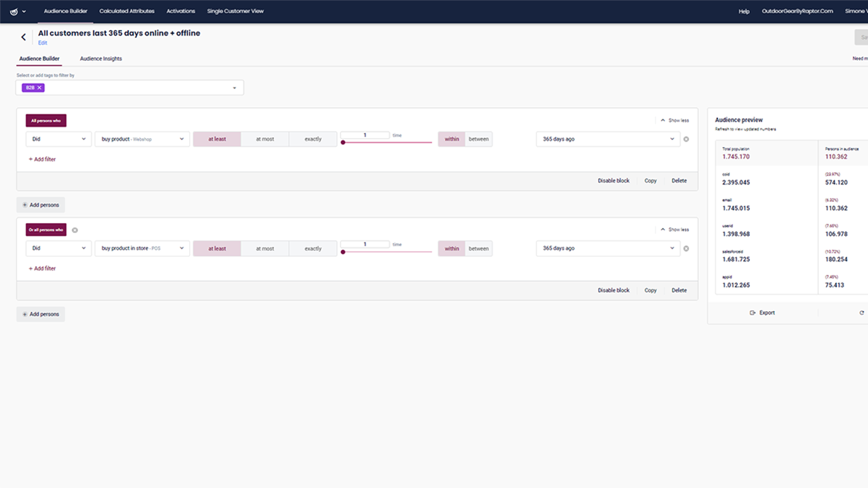Screen dimensions: 868x488
Task: Click the salesforceid total 1.681.725
Action: pos(736,260)
